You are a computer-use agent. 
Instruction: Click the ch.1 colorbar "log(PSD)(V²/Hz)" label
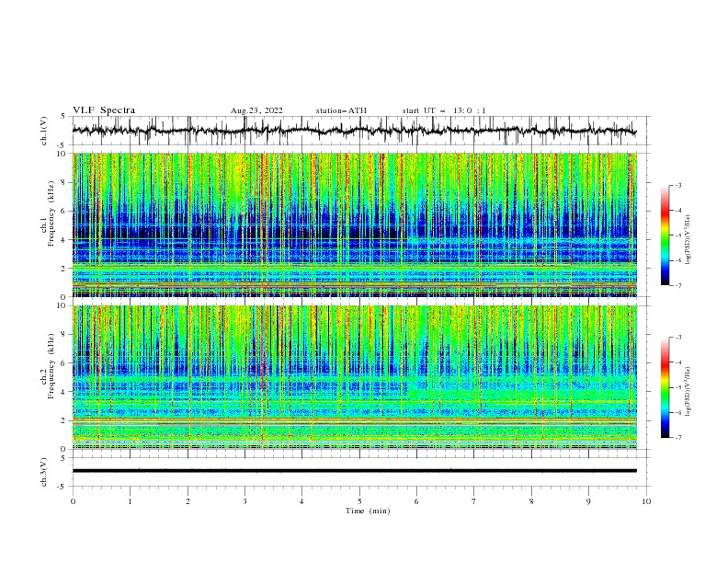pyautogui.click(x=688, y=240)
